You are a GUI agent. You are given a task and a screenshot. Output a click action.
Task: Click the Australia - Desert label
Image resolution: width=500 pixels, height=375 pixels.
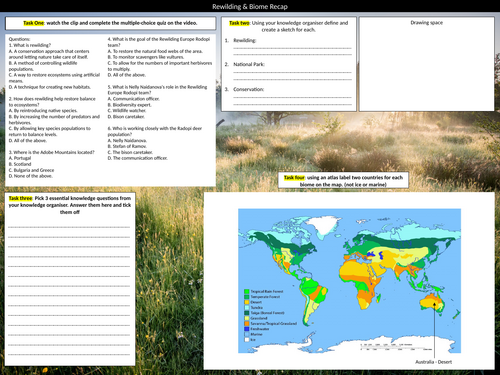coord(433,362)
